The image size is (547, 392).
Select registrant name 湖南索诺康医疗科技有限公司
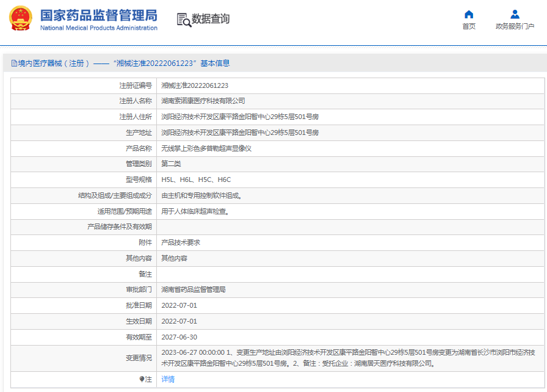pos(203,101)
